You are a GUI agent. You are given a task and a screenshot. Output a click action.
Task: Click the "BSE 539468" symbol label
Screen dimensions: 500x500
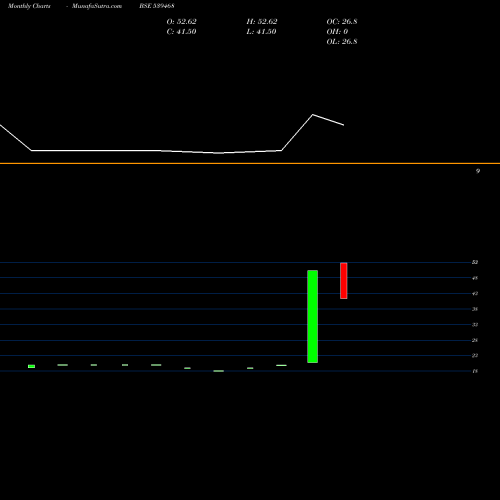pos(157,6)
